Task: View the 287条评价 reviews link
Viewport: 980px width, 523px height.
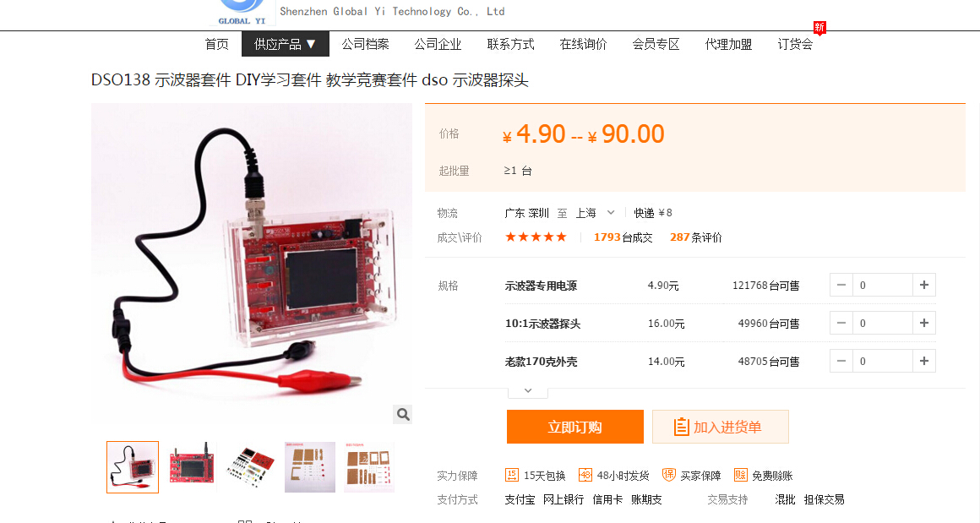Action: (695, 237)
